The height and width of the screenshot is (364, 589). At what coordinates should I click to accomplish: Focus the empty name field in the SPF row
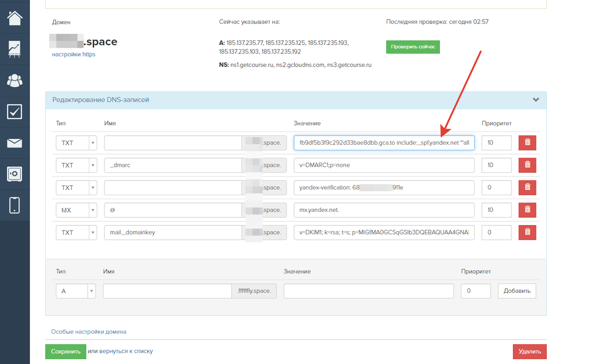(173, 143)
